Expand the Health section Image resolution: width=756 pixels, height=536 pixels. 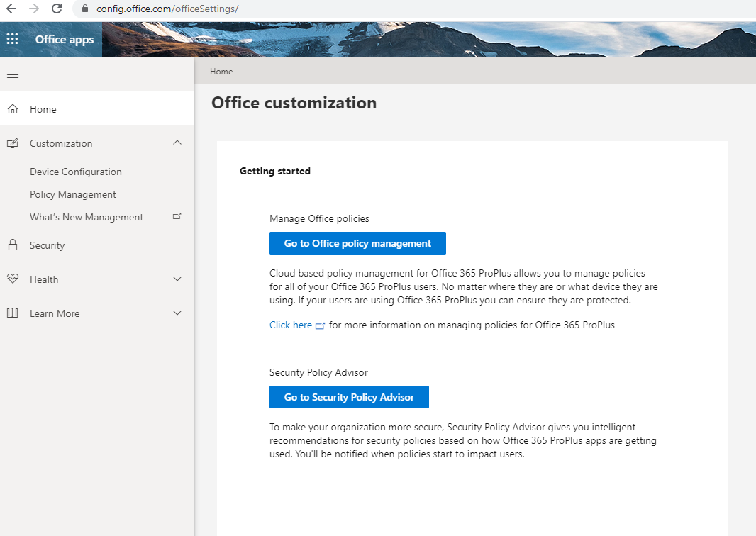(177, 279)
